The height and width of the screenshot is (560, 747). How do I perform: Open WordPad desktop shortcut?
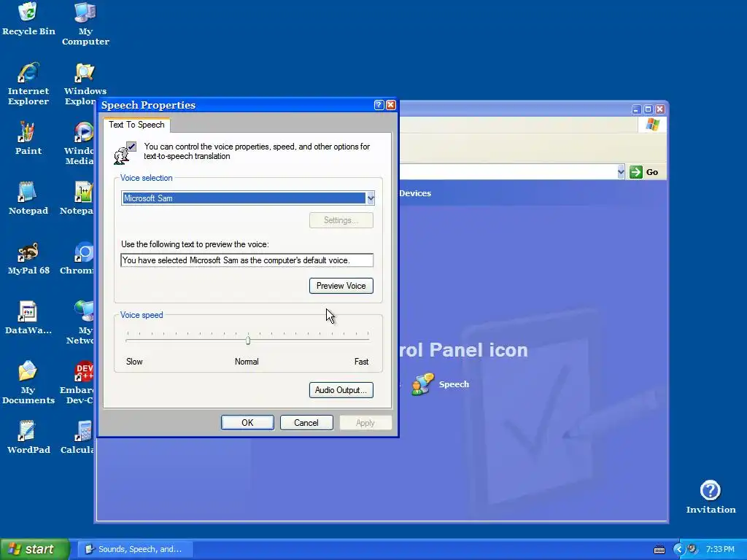28,437
